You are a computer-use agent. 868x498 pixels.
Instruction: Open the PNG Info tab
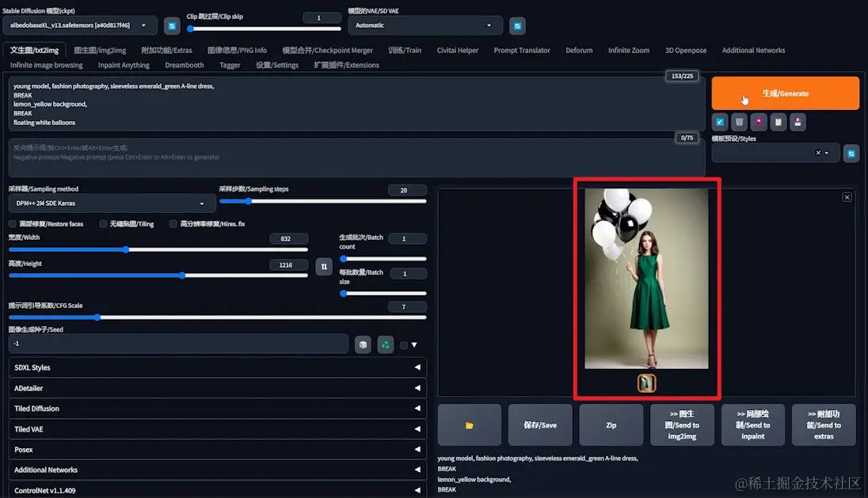(x=237, y=51)
